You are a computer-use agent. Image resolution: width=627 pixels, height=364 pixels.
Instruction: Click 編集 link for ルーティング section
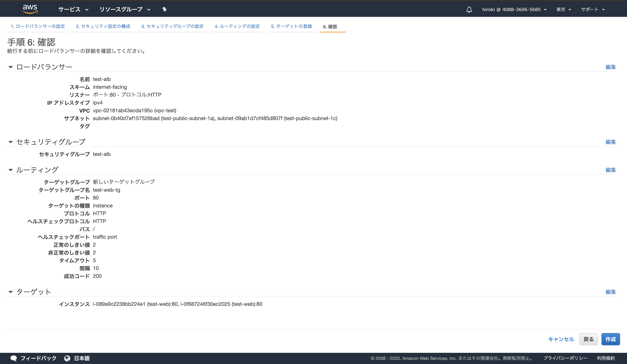(x=610, y=170)
